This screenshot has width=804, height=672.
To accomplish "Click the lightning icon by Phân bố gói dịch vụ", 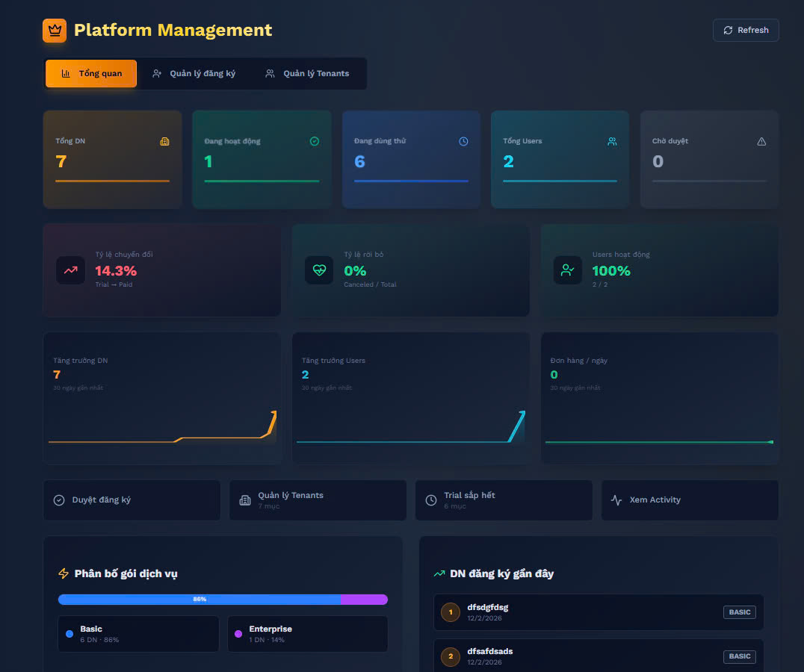I will (x=64, y=573).
